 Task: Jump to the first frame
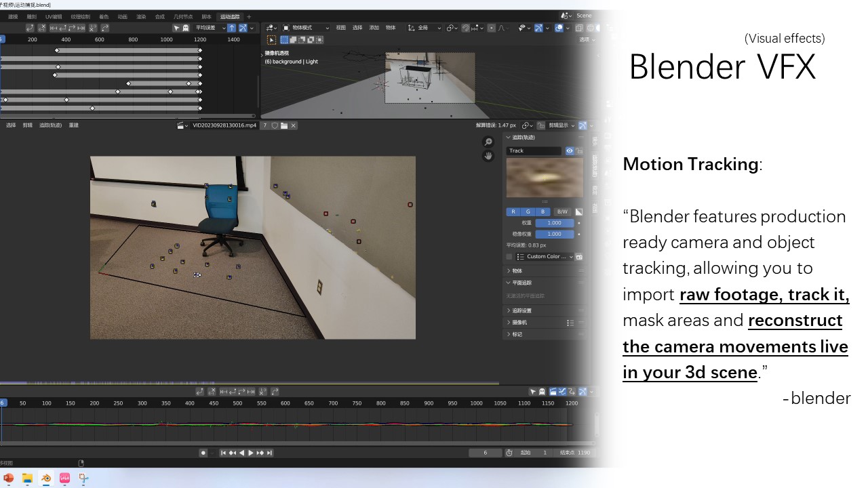[223, 453]
